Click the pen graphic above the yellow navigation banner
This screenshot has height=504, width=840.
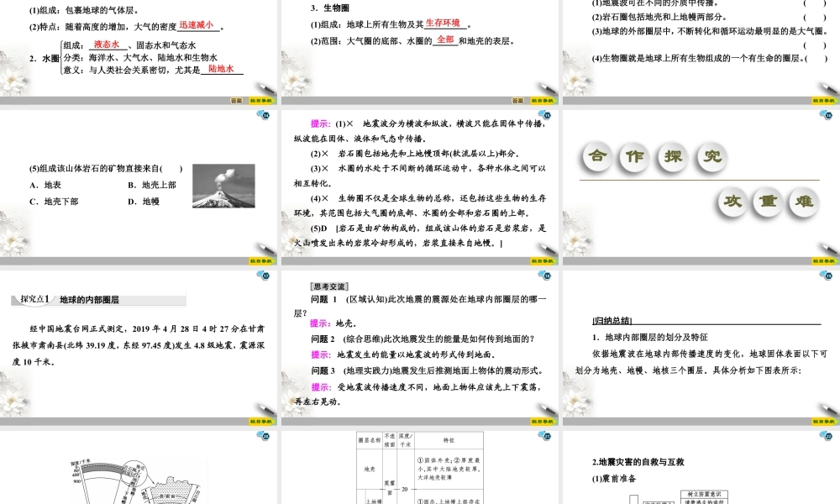265,87
